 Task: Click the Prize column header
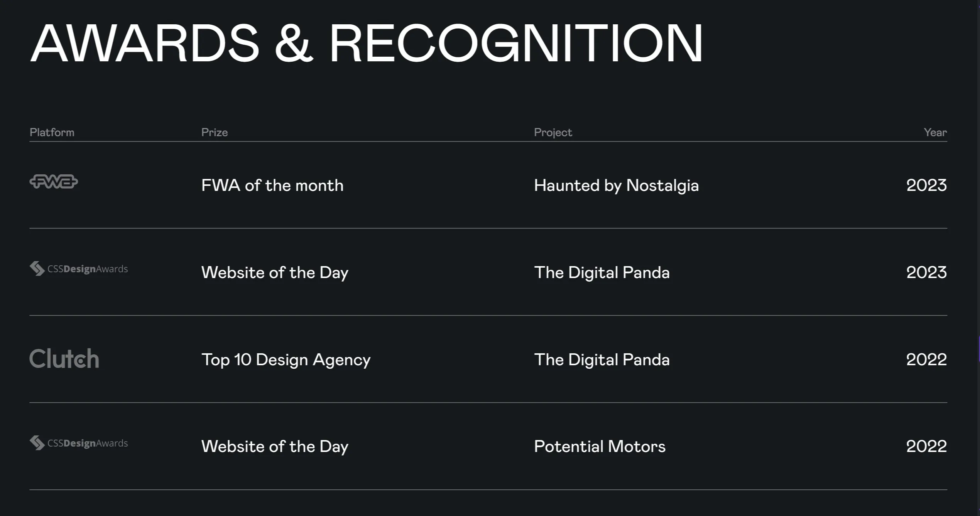pos(215,132)
